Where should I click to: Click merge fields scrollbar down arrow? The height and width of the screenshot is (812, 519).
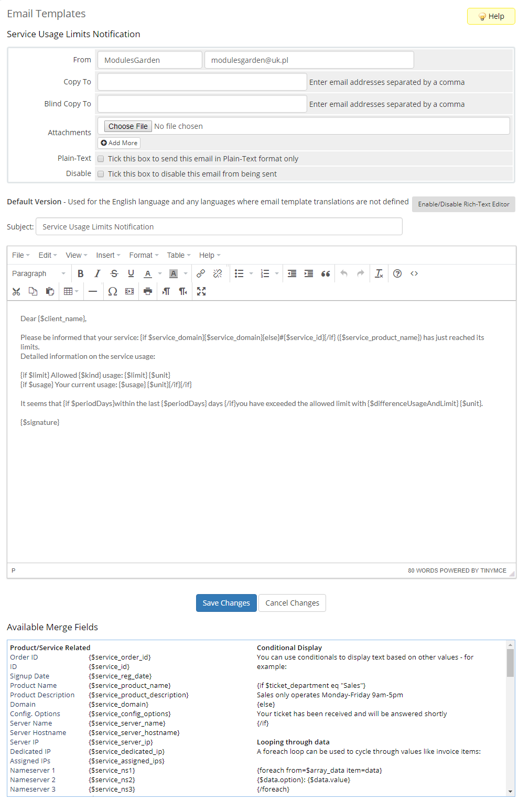pos(511,792)
